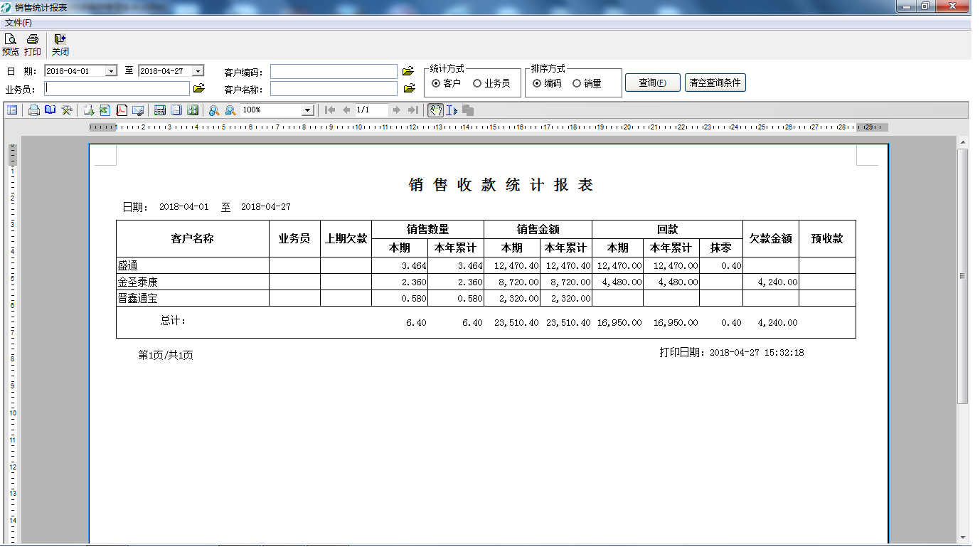Image resolution: width=980 pixels, height=547 pixels.
Task: Click the zoom in magnifier icon
Action: 214,110
